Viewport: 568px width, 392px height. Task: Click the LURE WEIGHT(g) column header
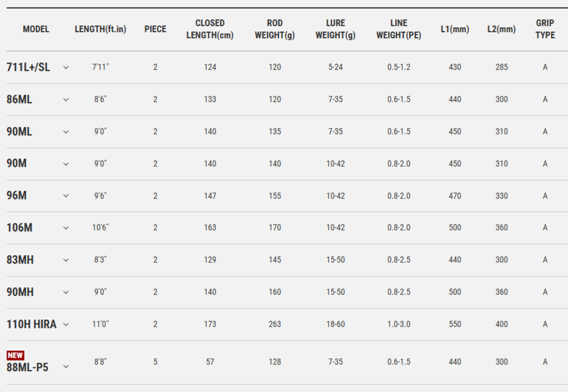[335, 29]
